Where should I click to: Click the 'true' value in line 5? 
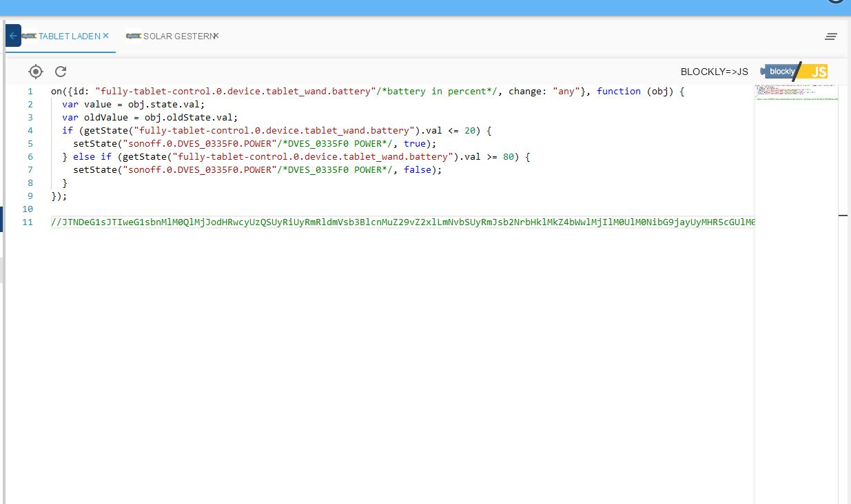(x=415, y=144)
